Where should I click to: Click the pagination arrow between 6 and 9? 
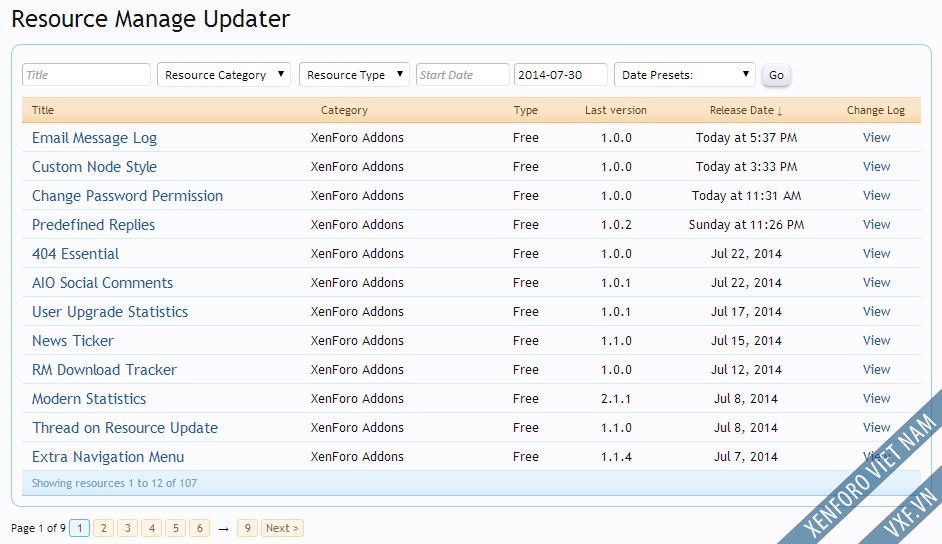point(223,528)
